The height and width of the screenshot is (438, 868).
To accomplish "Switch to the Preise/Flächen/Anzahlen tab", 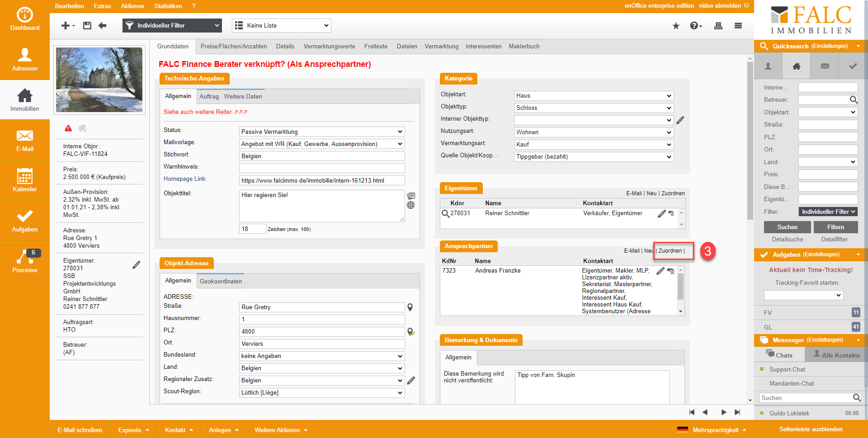I will (234, 47).
